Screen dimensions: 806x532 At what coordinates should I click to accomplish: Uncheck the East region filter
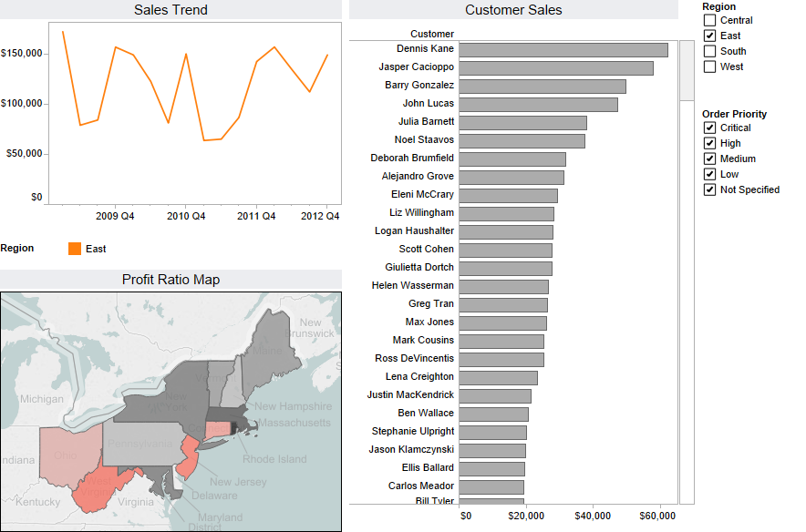709,36
